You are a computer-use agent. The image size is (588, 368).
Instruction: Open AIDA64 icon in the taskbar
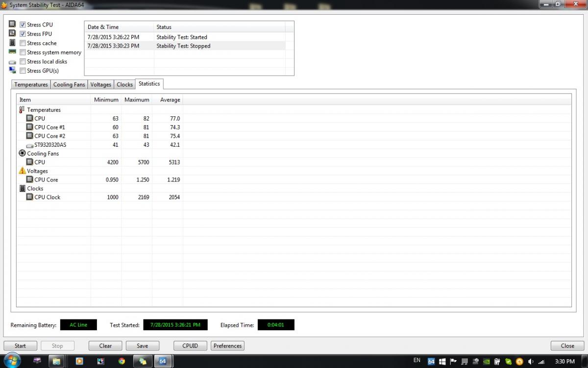pos(163,361)
